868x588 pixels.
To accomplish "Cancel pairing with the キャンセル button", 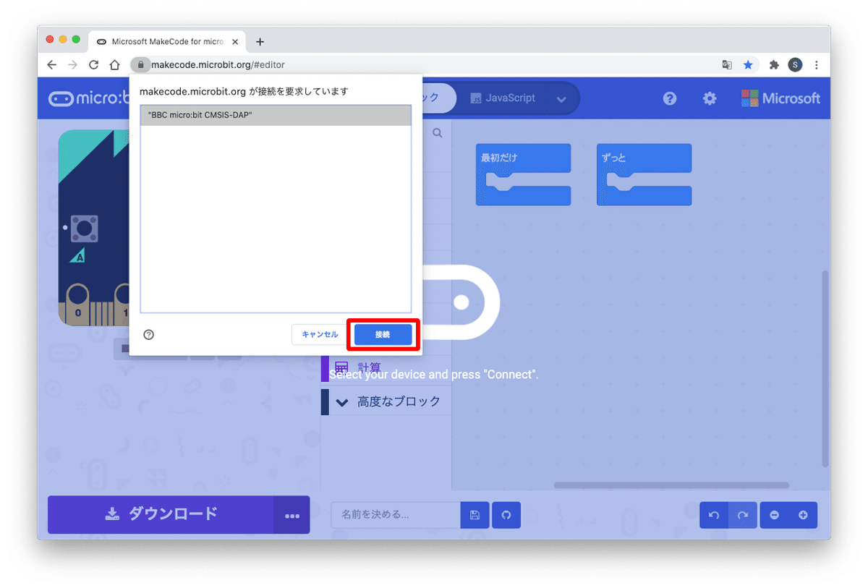I will (x=319, y=334).
